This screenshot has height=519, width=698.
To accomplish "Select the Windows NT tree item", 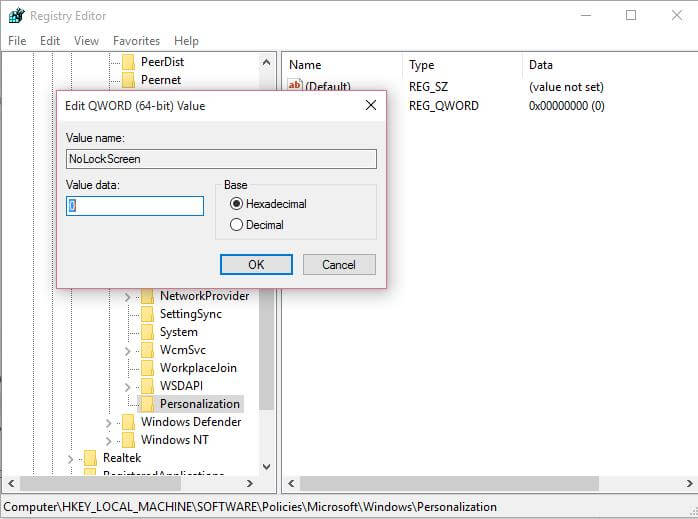I will click(174, 440).
